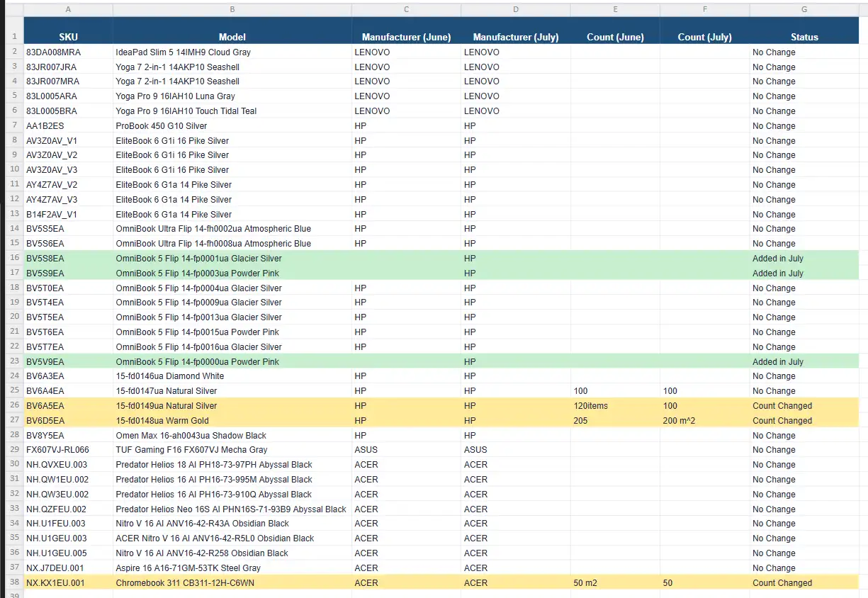Click cell OmniBook Ultra Flip 14-fh0002ua Atmospheric Blue

tap(232, 229)
